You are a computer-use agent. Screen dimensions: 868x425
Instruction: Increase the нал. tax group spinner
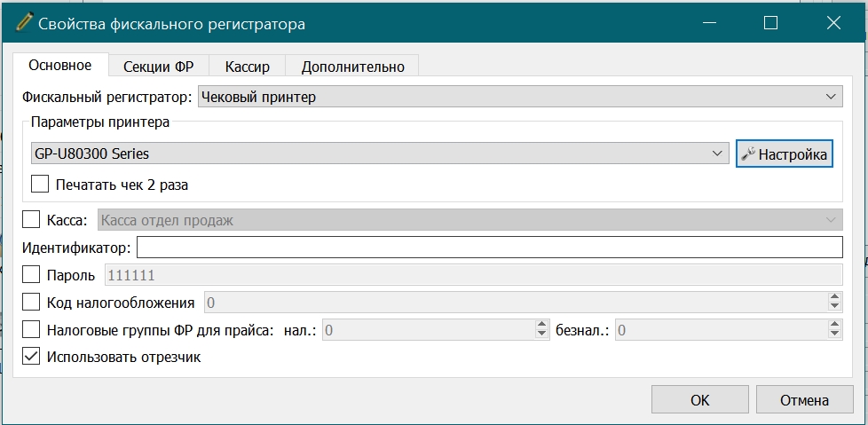point(541,325)
